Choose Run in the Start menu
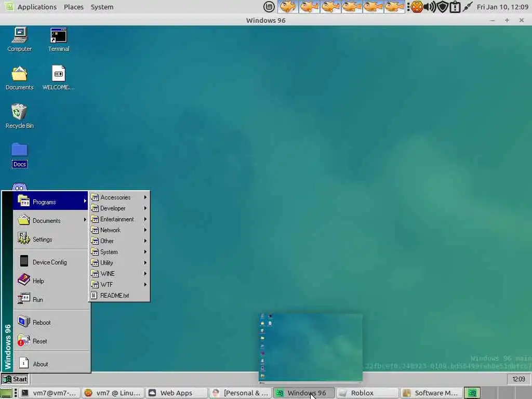 tap(51, 300)
